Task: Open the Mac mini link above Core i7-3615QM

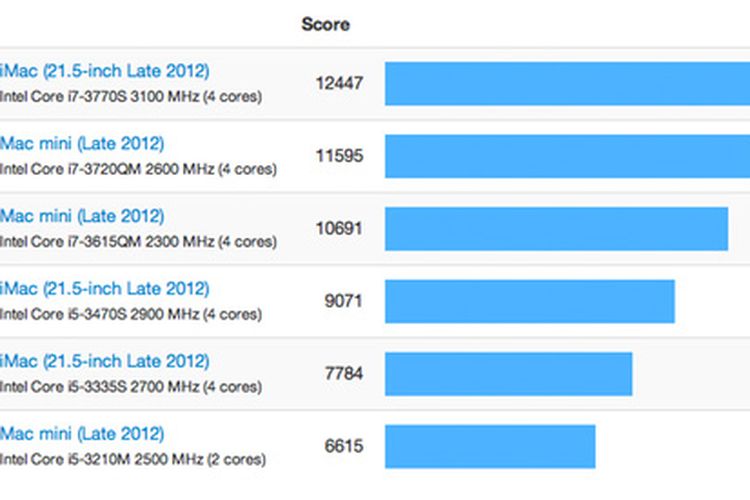Action: pos(82,216)
